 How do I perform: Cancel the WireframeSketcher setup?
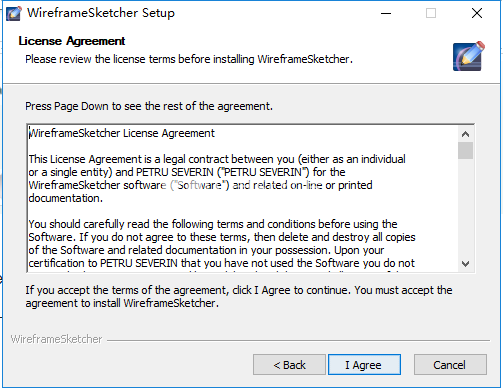[x=450, y=365]
